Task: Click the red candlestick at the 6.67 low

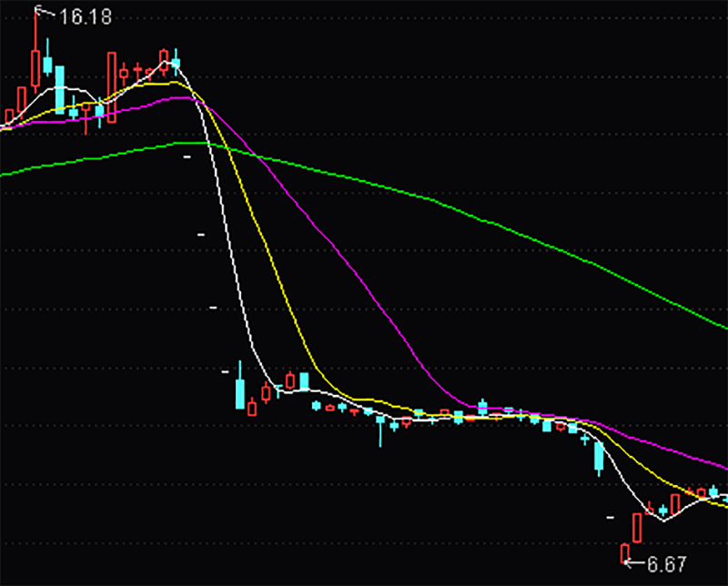Action: [625, 553]
